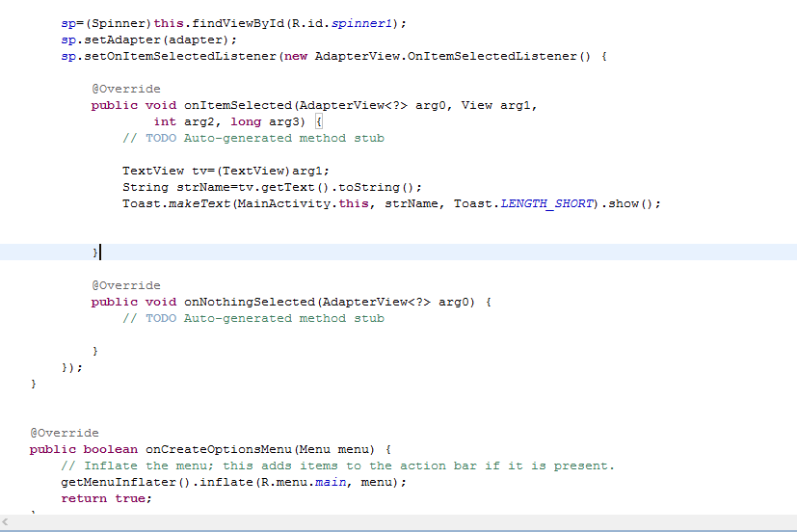Click "onCreateOptionsMenu" method name
797x532 pixels.
219,449
